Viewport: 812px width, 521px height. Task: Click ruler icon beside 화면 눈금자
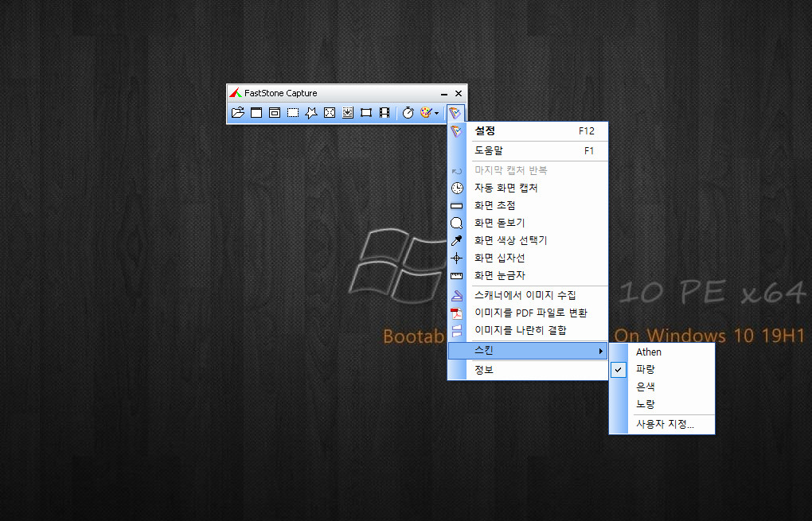(x=457, y=276)
